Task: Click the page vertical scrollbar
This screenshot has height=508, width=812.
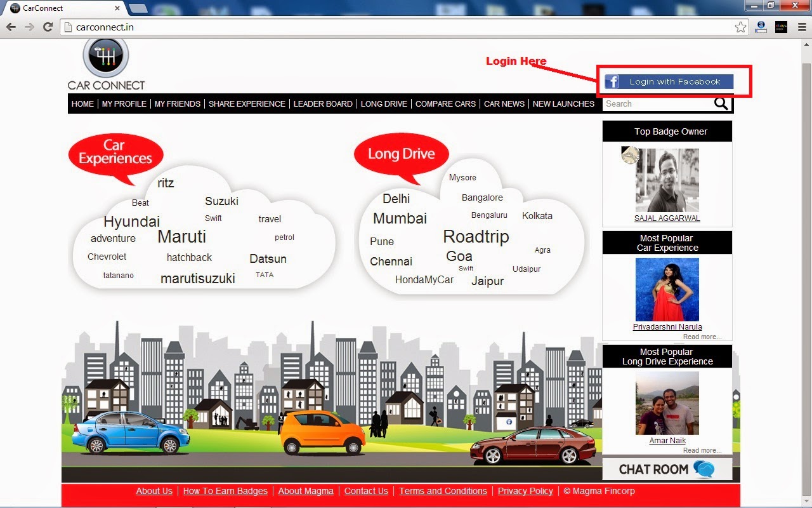Action: click(x=806, y=273)
